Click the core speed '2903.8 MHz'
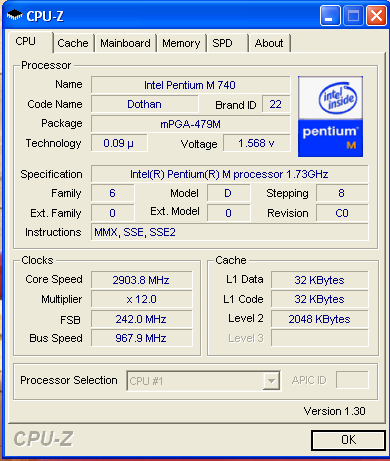Viewport: 390px width, 461px height. pyautogui.click(x=141, y=280)
